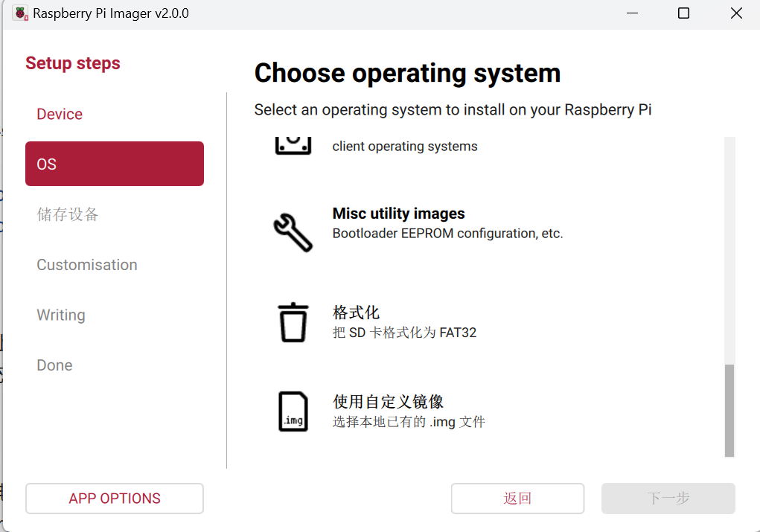
Task: Click the .img file icon for custom image
Action: [x=293, y=411]
